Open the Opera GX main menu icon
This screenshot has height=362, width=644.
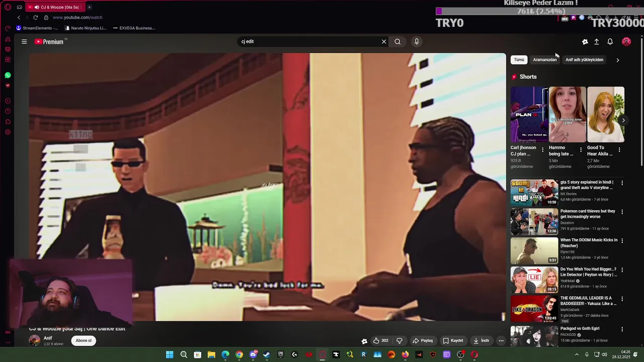[x=8, y=7]
